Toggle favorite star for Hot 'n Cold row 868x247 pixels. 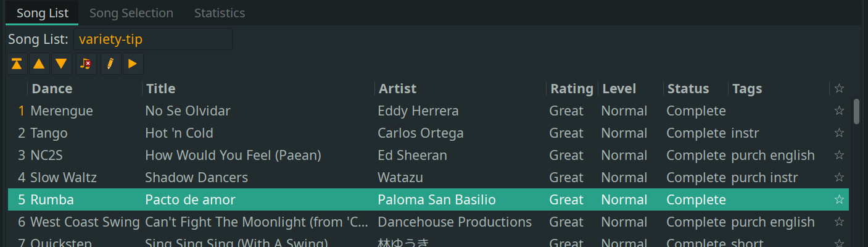coord(839,133)
